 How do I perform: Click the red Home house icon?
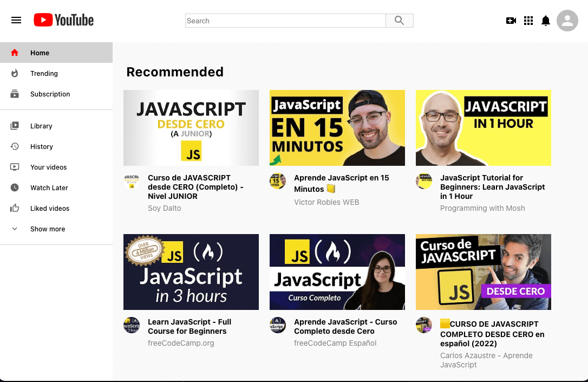tap(15, 53)
